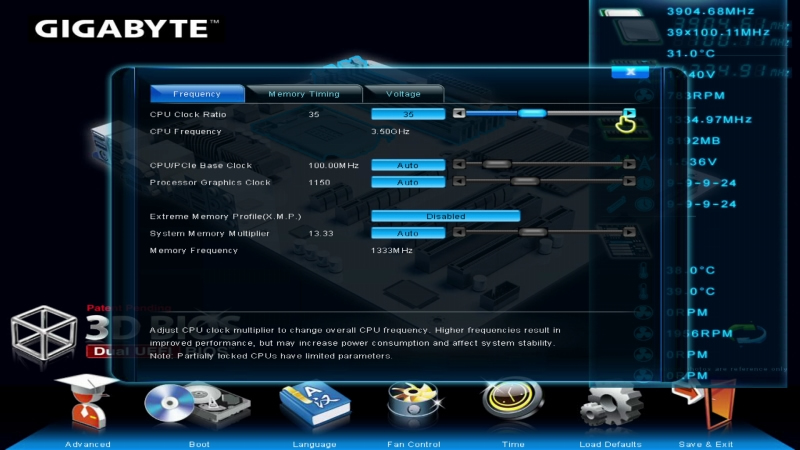Screen dimensions: 800x450
Task: Open the Boot disc and drive icon
Action: pos(197,404)
